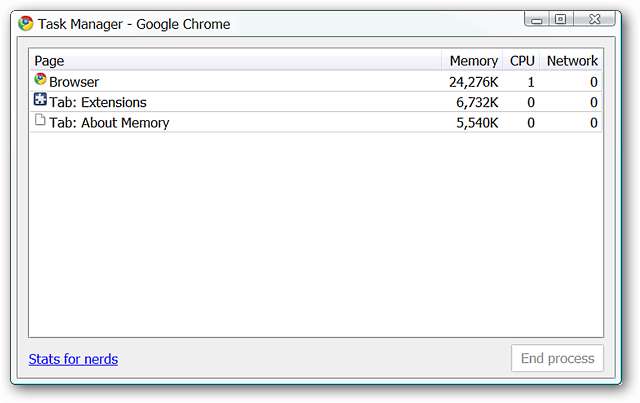640x403 pixels.
Task: Sort by the Network column header
Action: pyautogui.click(x=572, y=61)
